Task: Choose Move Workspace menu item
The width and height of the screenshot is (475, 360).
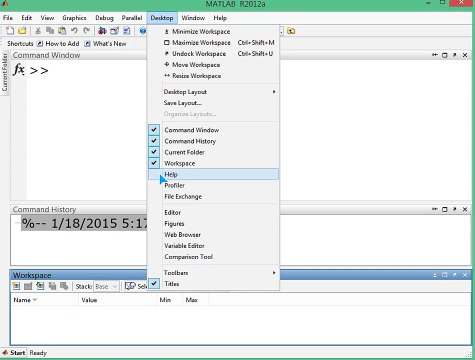Action: (x=213, y=65)
